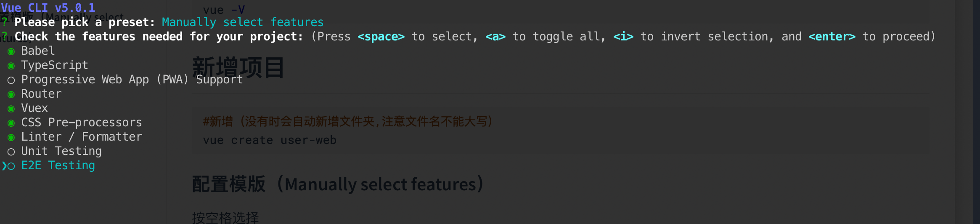Select the E2E Testing highlighted entry
Viewport: 980px width, 224px height.
(x=58, y=165)
